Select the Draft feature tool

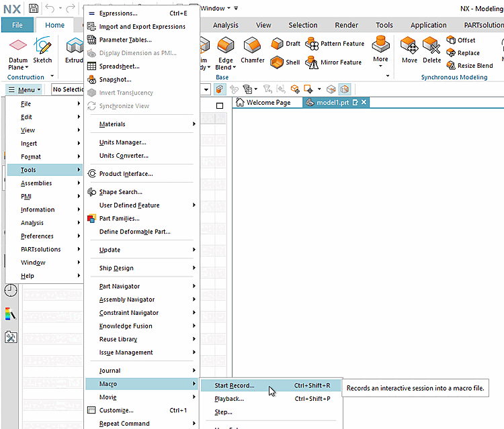(286, 44)
